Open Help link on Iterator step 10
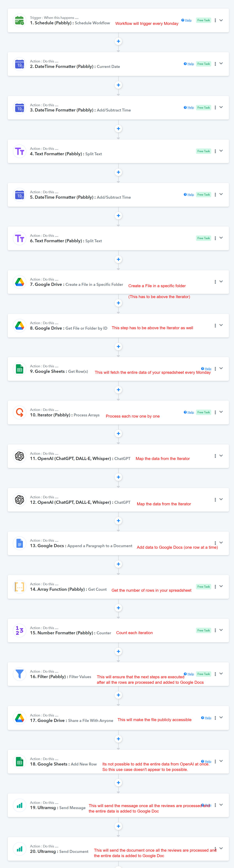 tap(189, 412)
